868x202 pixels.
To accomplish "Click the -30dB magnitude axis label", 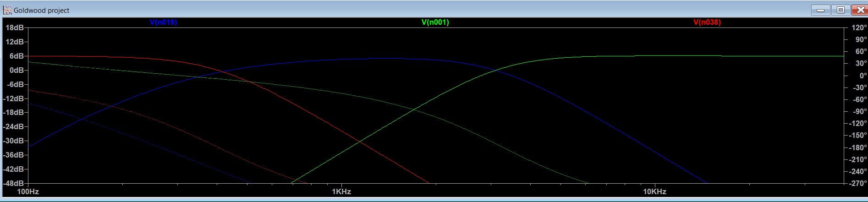I will pyautogui.click(x=13, y=141).
